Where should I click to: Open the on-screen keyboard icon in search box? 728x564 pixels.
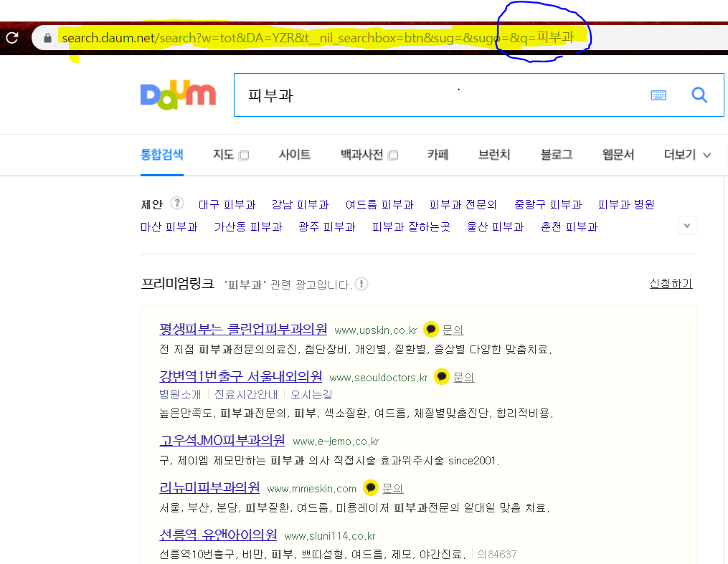(x=658, y=95)
